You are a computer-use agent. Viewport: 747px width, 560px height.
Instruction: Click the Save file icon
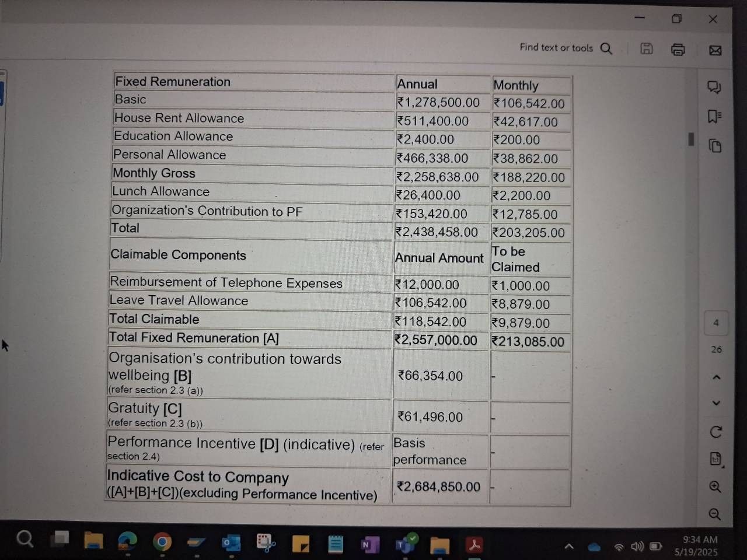647,49
